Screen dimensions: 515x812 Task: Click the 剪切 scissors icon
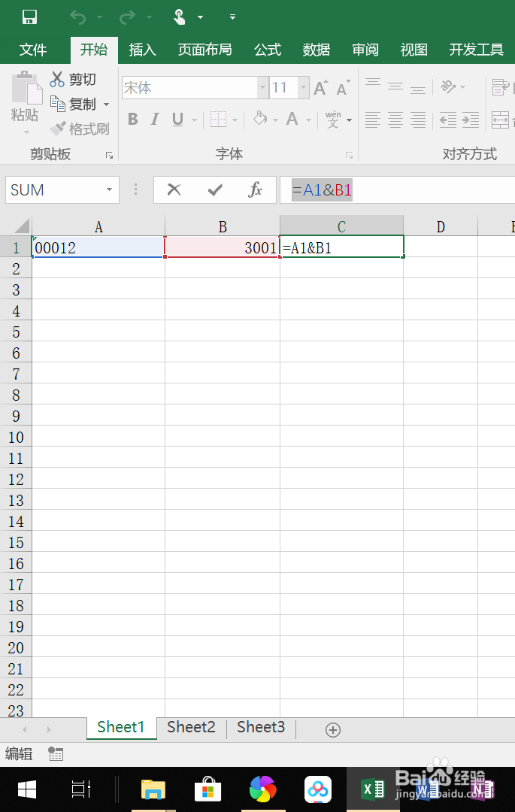pos(57,79)
